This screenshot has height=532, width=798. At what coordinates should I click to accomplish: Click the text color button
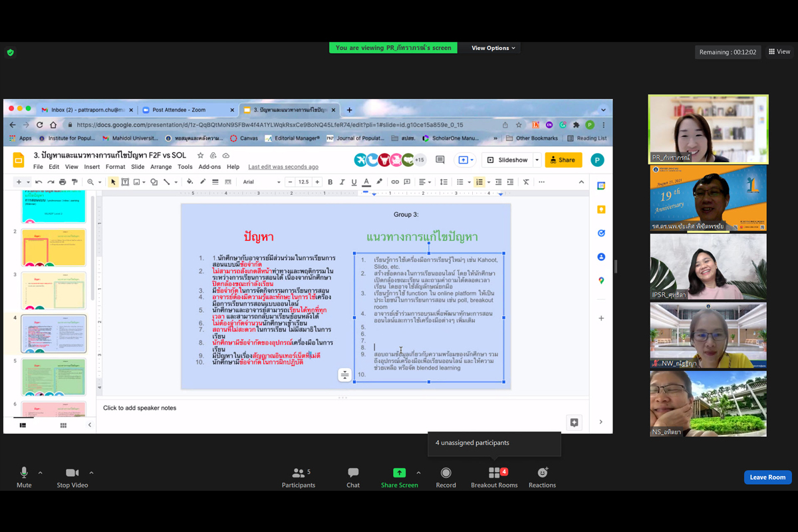(x=366, y=182)
